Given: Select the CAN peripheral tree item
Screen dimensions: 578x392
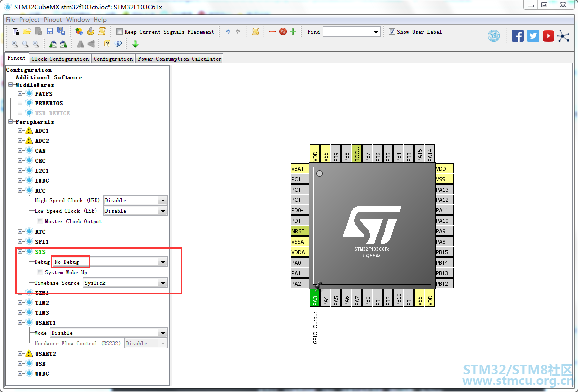Looking at the screenshot, I should coord(40,150).
